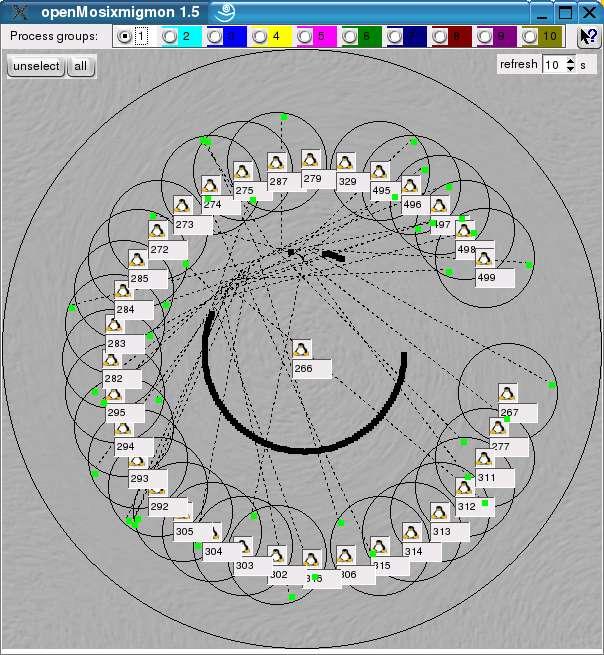The image size is (604, 655).
Task: Open the window menu icon in title bar
Action: [19, 12]
